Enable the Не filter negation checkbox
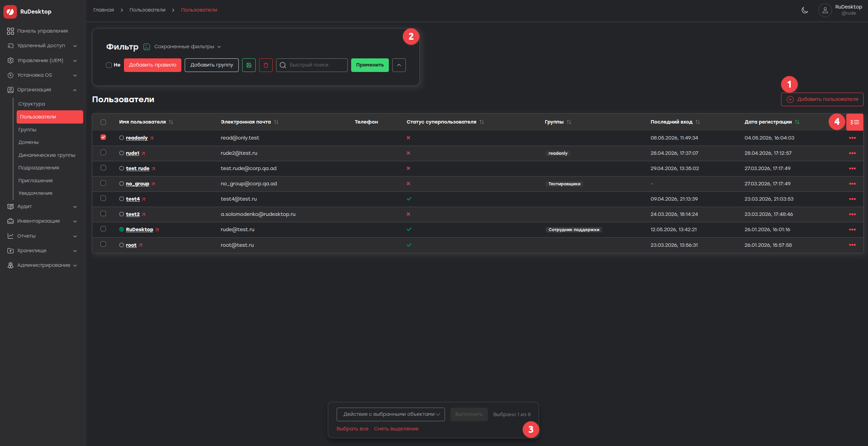Viewport: 868px width, 446px height. (x=109, y=65)
